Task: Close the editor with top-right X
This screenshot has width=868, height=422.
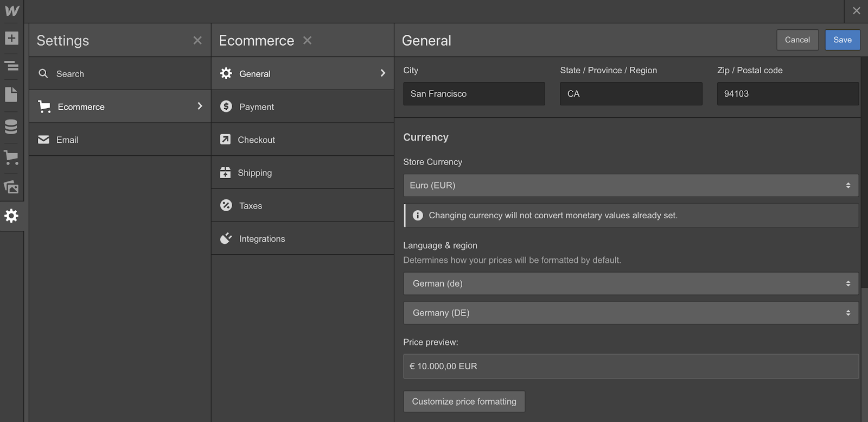Action: click(x=857, y=11)
